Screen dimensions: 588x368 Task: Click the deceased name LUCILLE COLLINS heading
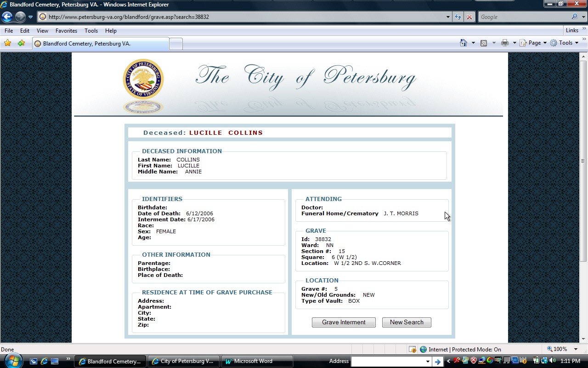tap(226, 133)
